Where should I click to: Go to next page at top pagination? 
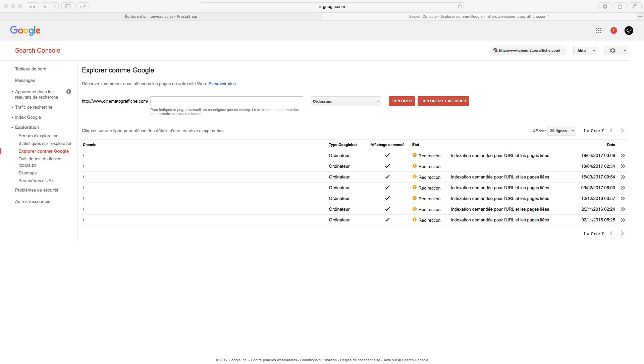pyautogui.click(x=623, y=131)
